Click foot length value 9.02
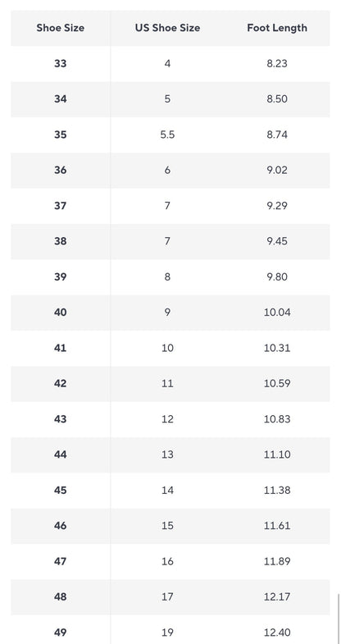This screenshot has width=341, height=644. (x=277, y=170)
